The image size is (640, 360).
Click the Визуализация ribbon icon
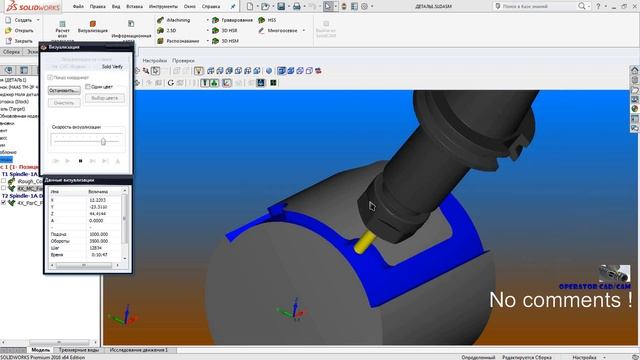tap(93, 24)
